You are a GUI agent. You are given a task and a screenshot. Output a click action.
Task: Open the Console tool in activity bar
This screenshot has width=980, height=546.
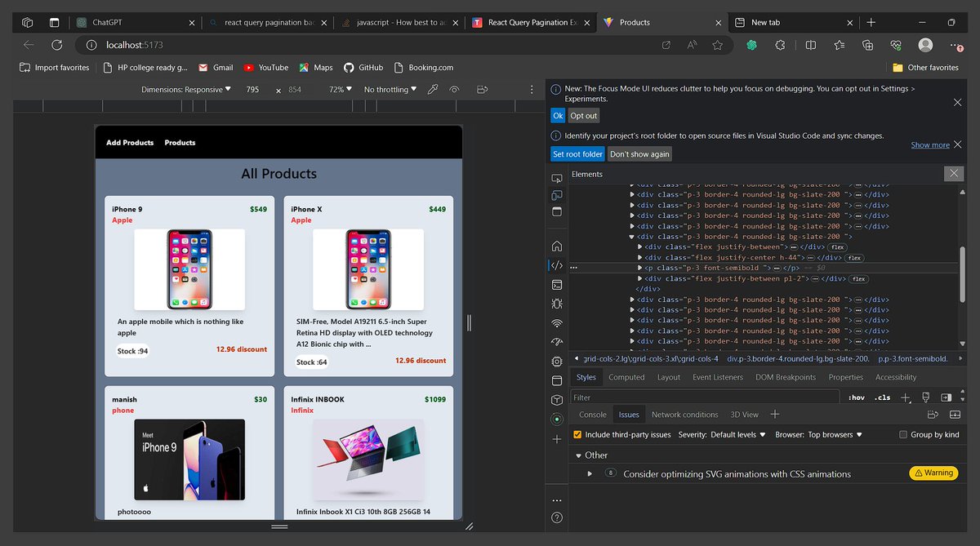coord(557,285)
